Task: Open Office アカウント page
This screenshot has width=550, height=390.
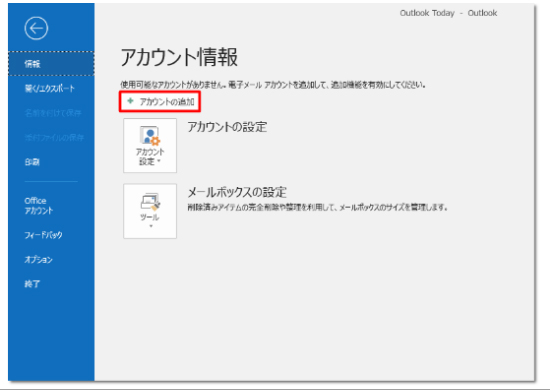Action: pyautogui.click(x=39, y=206)
